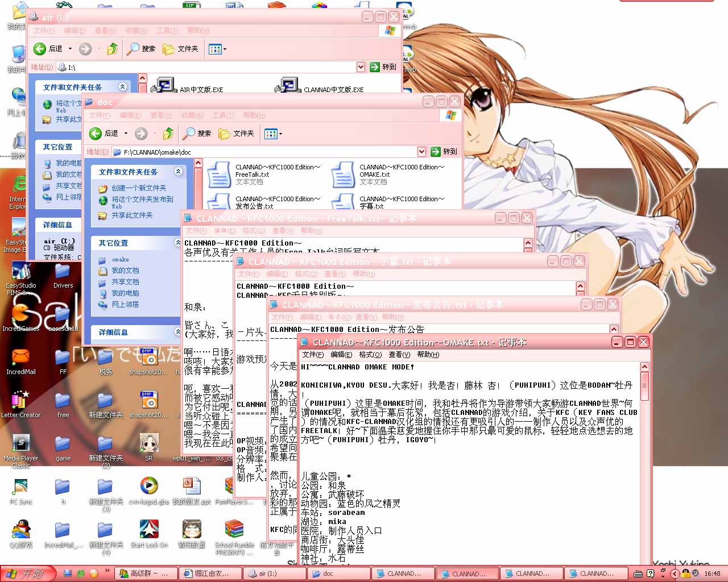Open the 文件(F) menu in the OMAKE Notepad

pos(313,355)
